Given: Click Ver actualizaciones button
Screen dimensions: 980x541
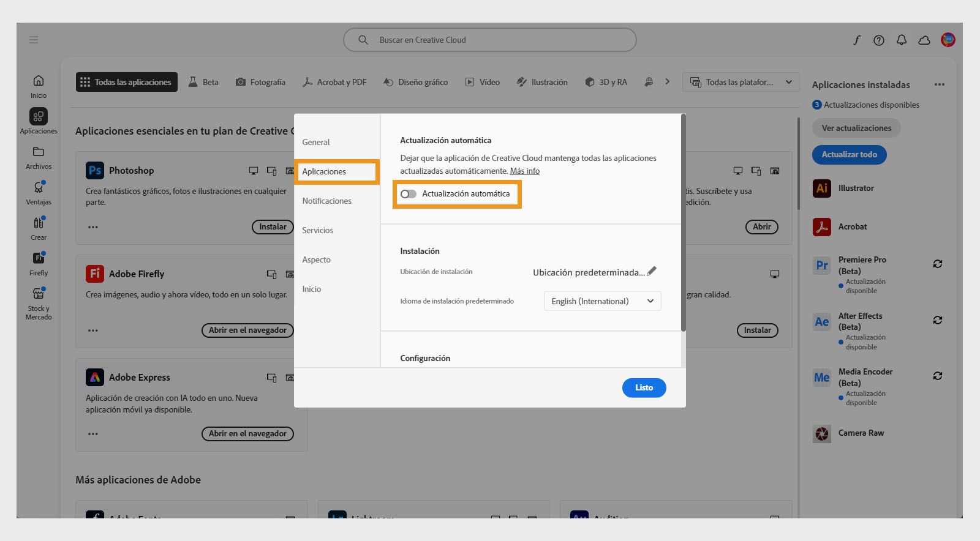Looking at the screenshot, I should [x=856, y=128].
